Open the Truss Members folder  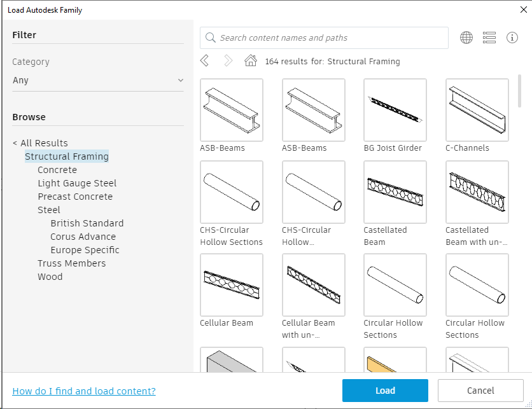point(71,263)
